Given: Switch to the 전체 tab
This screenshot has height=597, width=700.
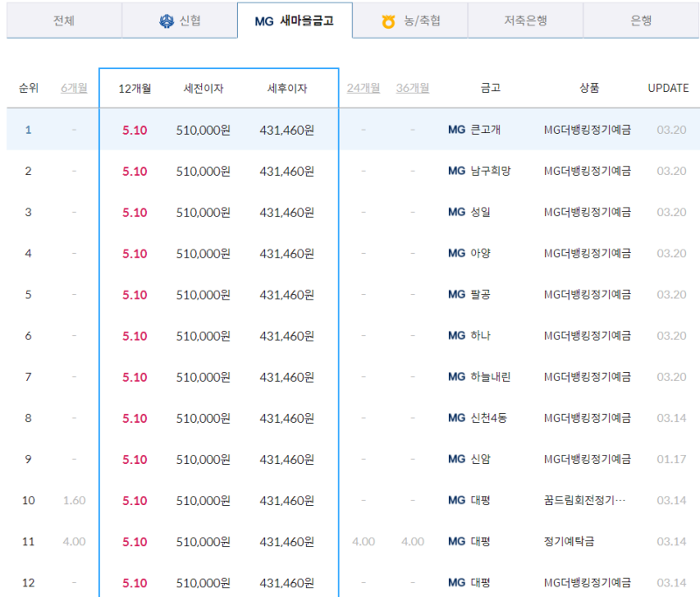Looking at the screenshot, I should pyautogui.click(x=64, y=20).
